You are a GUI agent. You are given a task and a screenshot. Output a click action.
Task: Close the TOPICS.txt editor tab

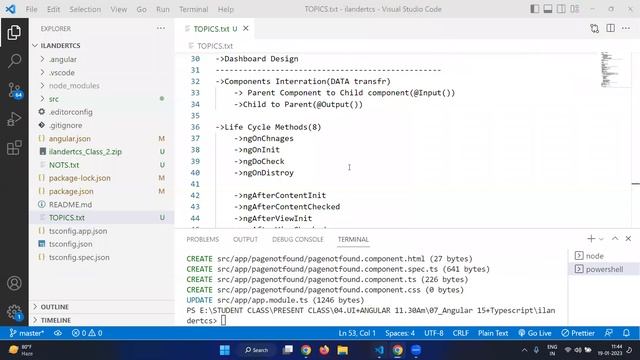point(246,28)
